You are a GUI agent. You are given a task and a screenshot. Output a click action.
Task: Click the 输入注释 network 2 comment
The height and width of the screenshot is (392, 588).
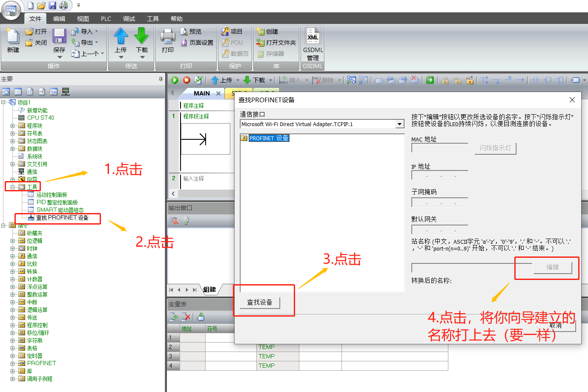[194, 179]
